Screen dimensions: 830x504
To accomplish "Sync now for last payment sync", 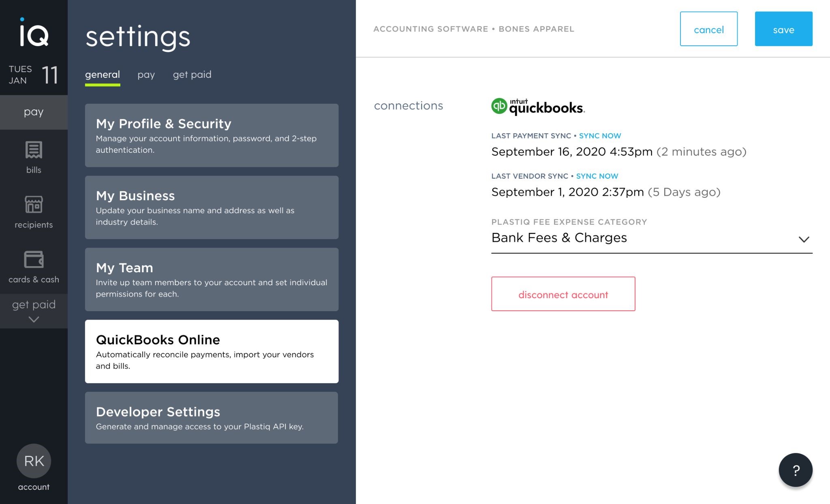I will coord(600,136).
